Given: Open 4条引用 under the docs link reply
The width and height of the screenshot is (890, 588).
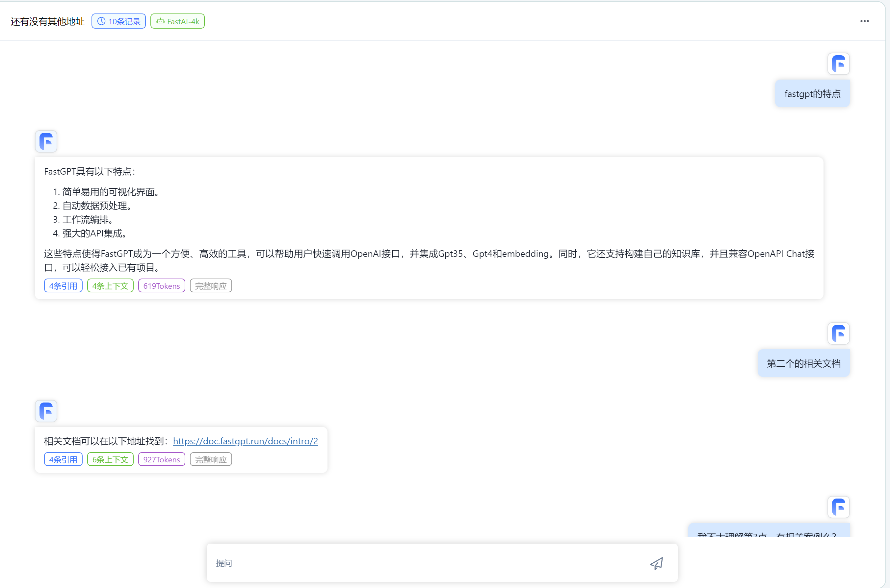Looking at the screenshot, I should [x=63, y=459].
